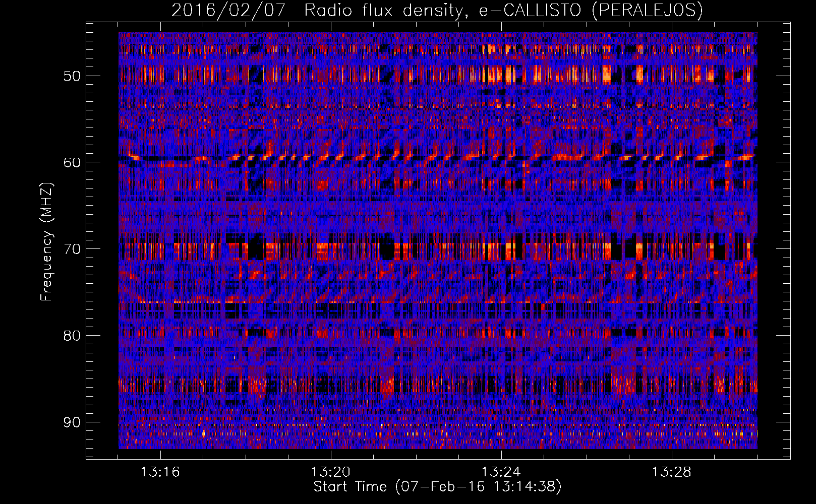This screenshot has height=504, width=816.
Task: Click the time tick label "13:20"
Action: tap(330, 472)
